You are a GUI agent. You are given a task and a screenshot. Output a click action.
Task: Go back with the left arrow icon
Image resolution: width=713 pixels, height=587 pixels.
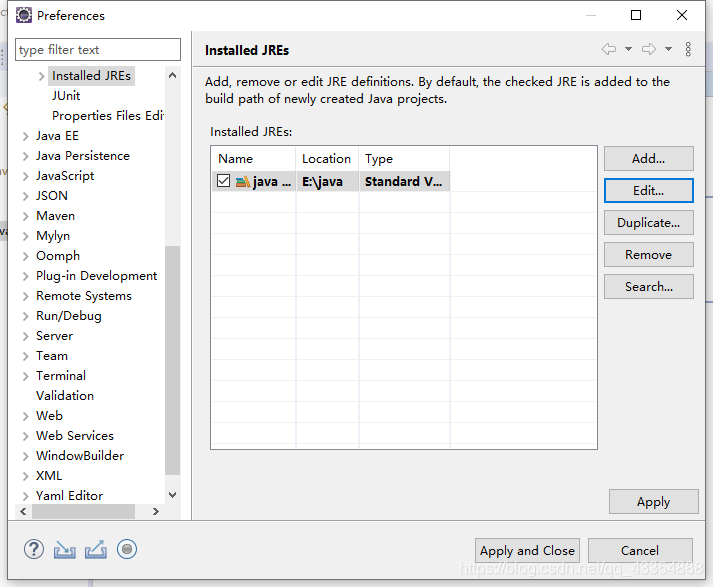[x=609, y=49]
